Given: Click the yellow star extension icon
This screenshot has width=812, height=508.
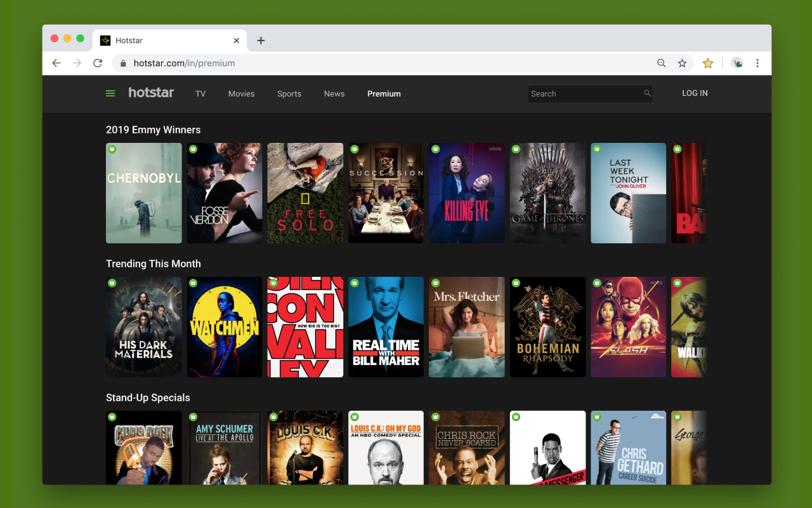Looking at the screenshot, I should pos(708,63).
